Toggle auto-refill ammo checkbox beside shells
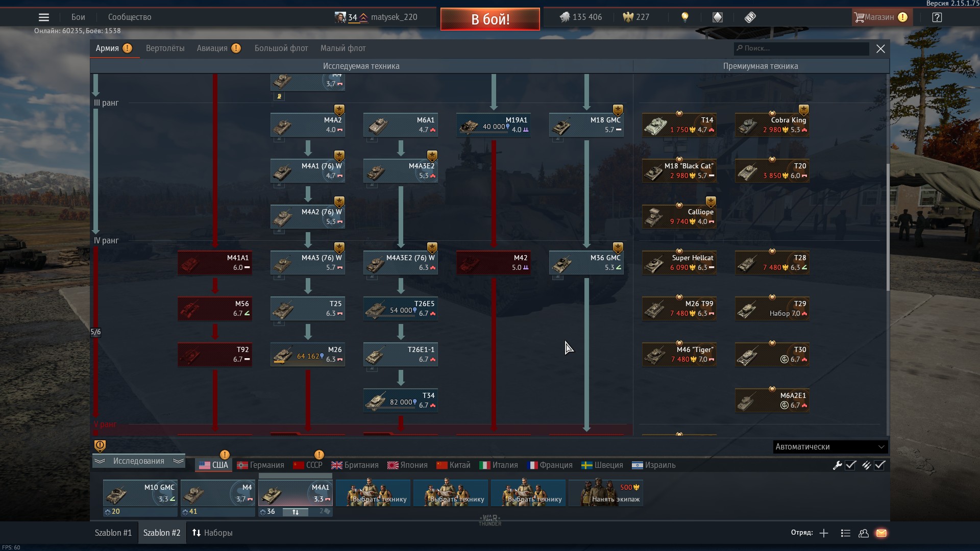 880,465
